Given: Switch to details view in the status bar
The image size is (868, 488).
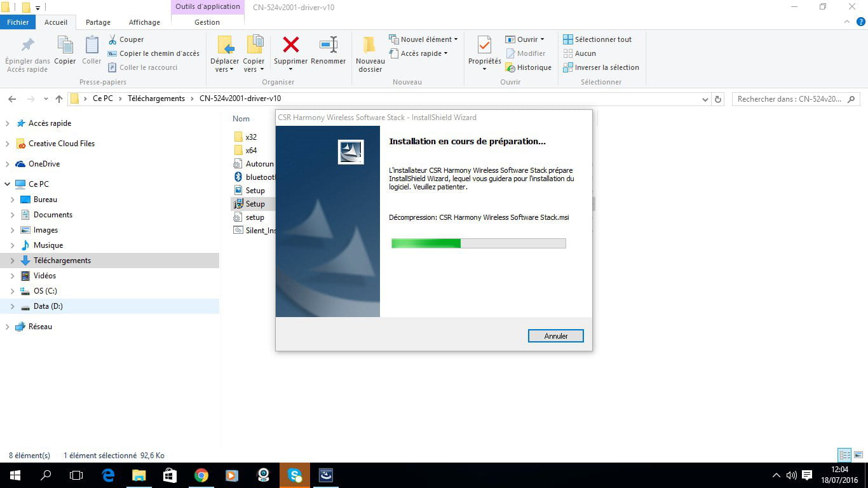Looking at the screenshot, I should click(844, 455).
